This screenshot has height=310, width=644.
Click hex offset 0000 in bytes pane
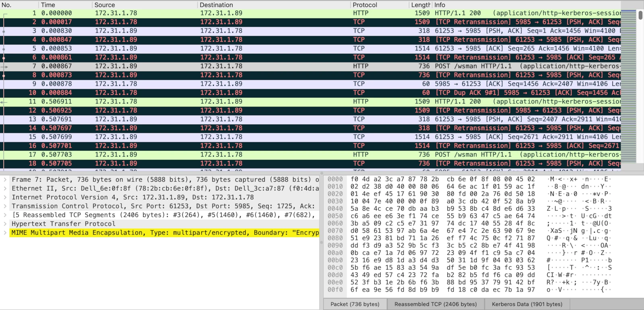335,179
